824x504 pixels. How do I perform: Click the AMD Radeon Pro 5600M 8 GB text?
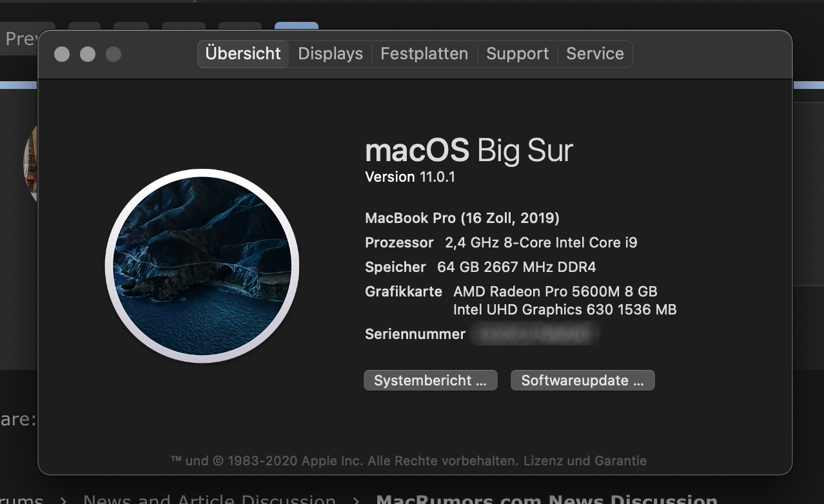point(555,291)
